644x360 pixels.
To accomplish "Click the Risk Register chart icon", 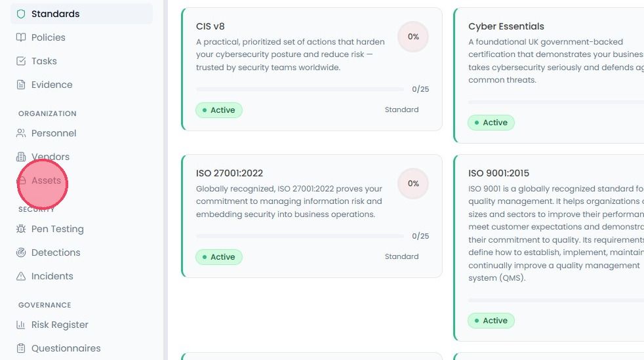I will click(21, 325).
